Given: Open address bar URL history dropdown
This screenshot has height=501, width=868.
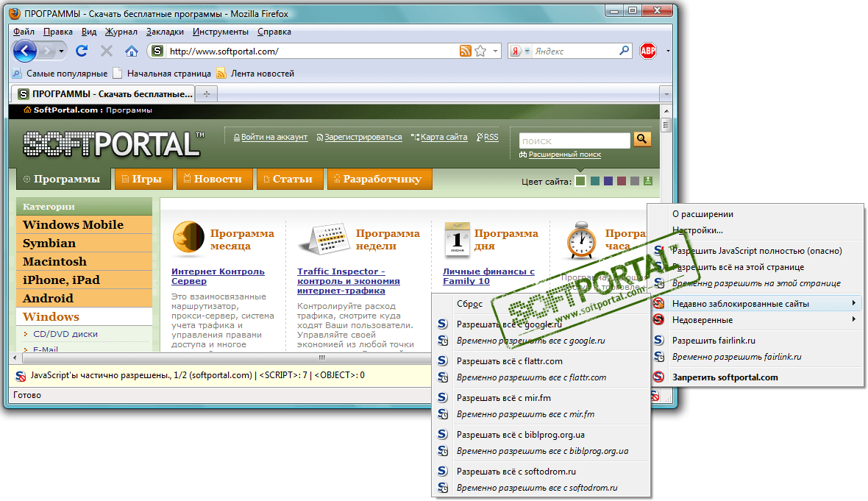Looking at the screenshot, I should point(495,51).
